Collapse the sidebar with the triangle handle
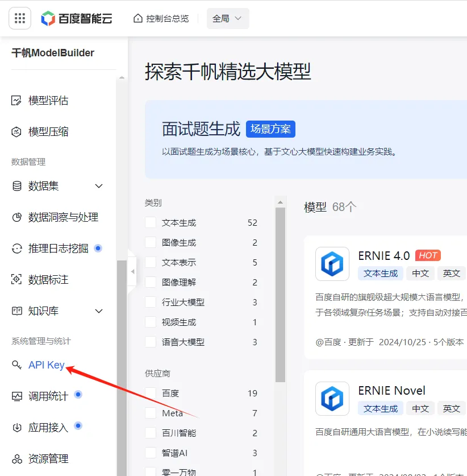This screenshot has height=476, width=467. [132, 271]
